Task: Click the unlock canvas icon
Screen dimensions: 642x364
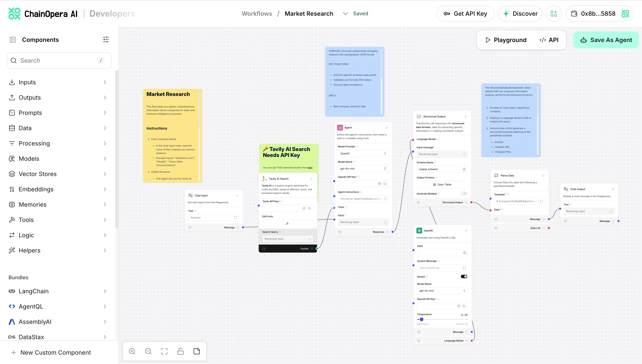Action: [181, 351]
